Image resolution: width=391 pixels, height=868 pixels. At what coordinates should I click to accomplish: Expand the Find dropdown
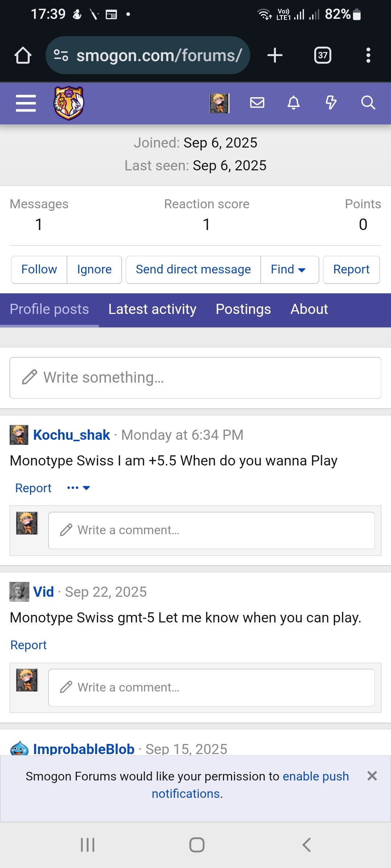tap(289, 269)
